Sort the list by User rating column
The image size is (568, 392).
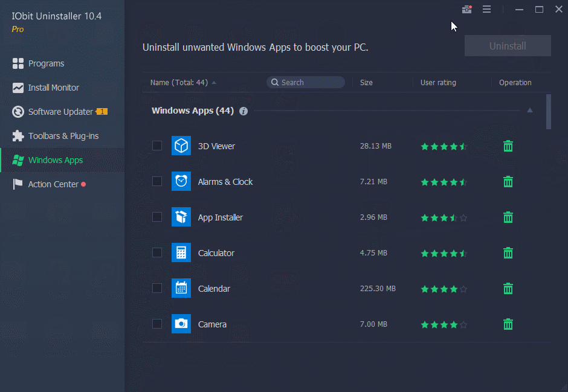point(438,83)
